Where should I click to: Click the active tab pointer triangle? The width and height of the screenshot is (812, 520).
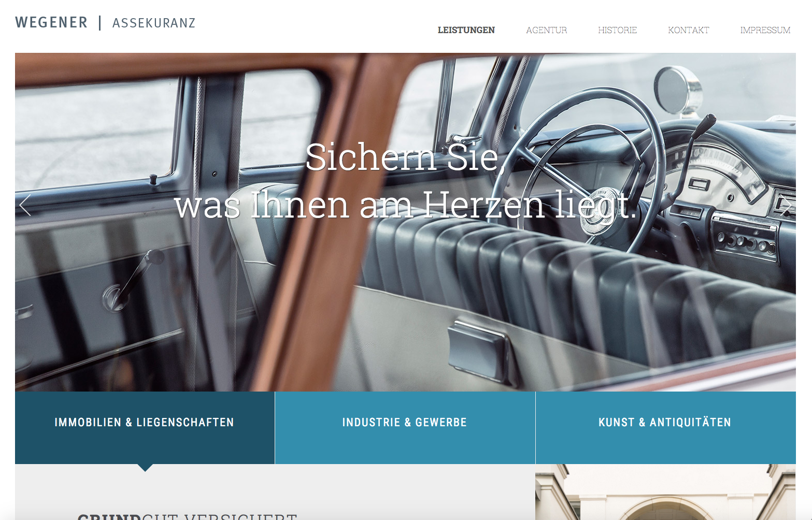pyautogui.click(x=145, y=468)
